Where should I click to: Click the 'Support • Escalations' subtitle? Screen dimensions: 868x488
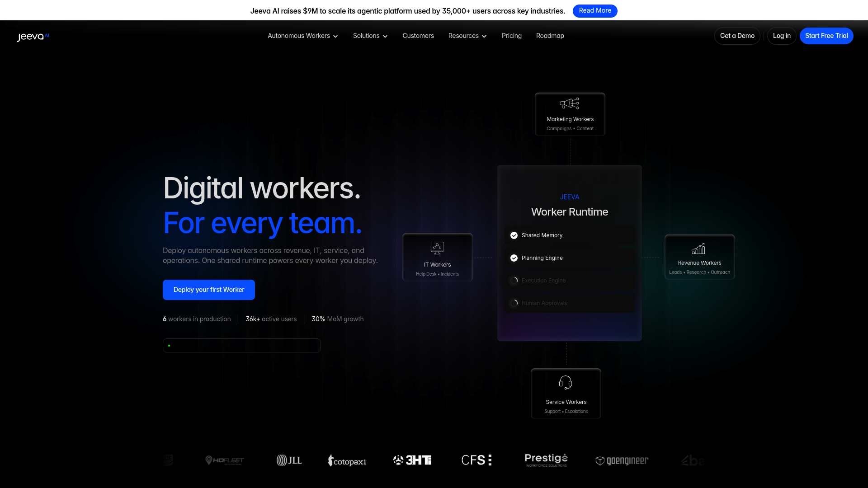click(566, 412)
